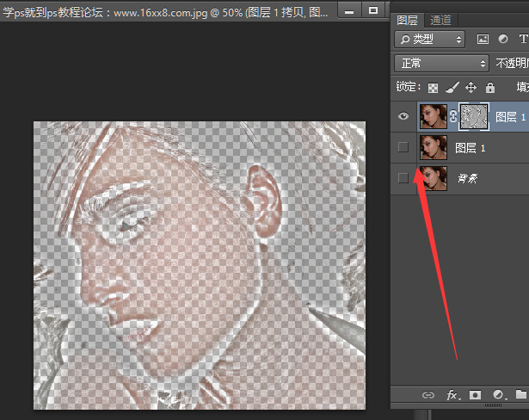Open the fx layer style menu
Viewport: 529px width, 420px height.
tap(452, 395)
